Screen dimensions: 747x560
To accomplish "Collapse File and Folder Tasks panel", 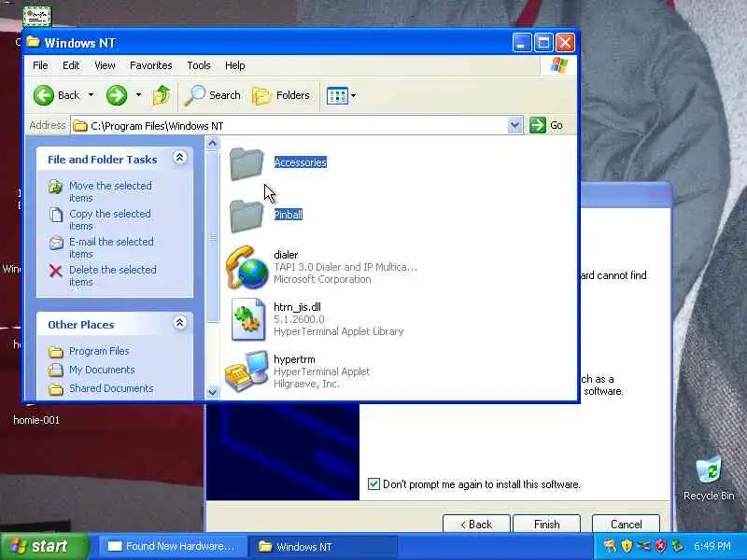I will click(x=179, y=158).
